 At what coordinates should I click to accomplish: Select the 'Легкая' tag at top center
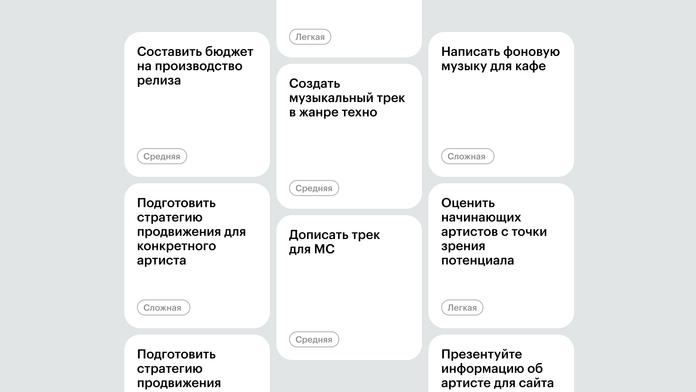point(310,37)
